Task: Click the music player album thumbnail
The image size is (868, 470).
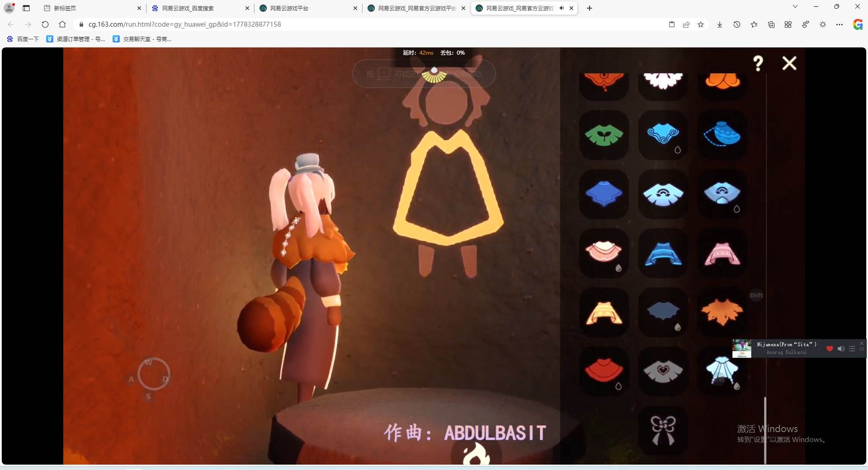Action: [742, 348]
